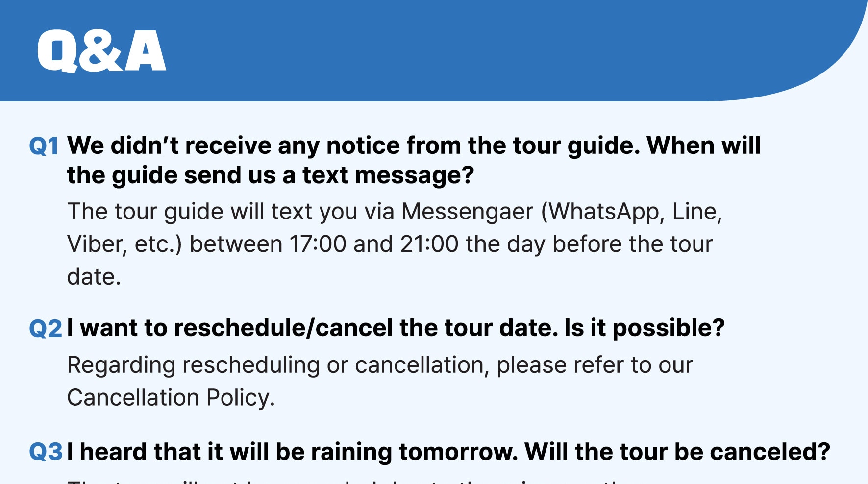868x484 pixels.
Task: Expand the raining tomorrow question
Action: pos(448,452)
